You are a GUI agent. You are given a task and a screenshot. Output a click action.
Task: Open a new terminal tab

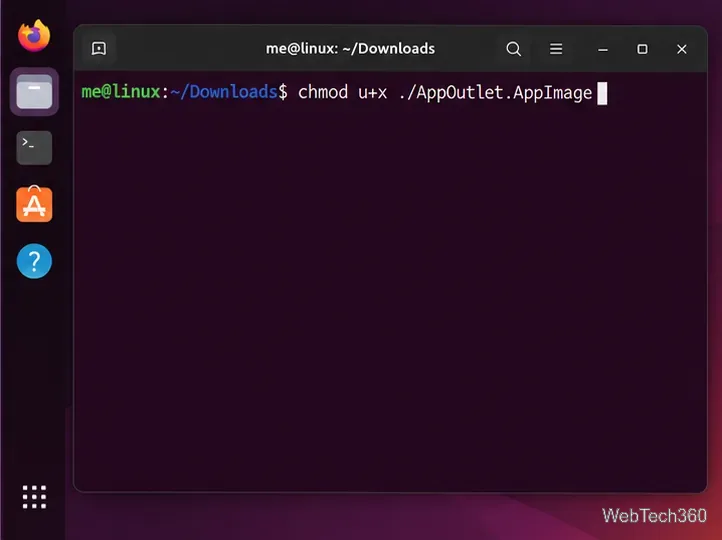99,49
